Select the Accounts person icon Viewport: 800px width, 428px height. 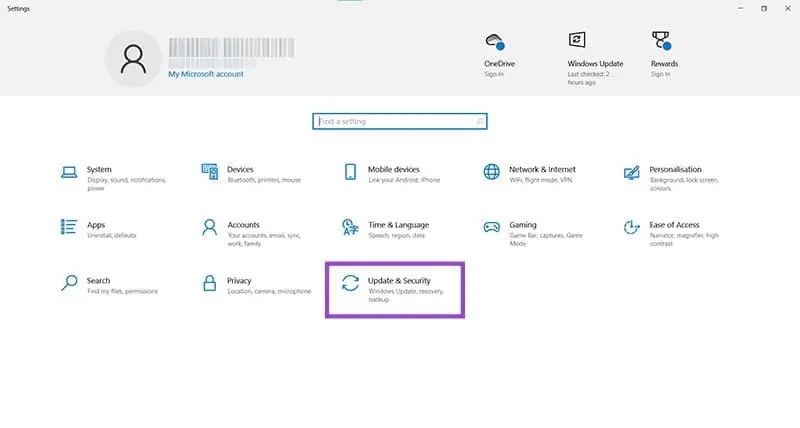(x=209, y=227)
